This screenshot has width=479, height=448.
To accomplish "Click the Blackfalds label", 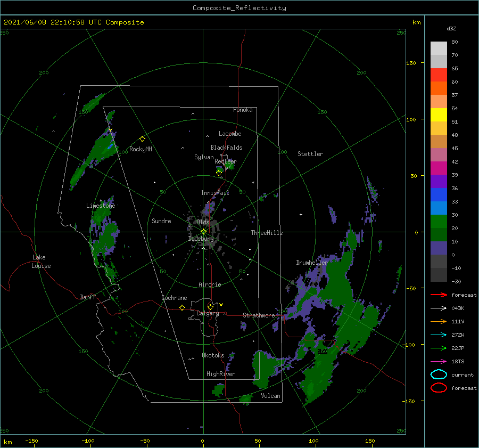I will pos(226,148).
